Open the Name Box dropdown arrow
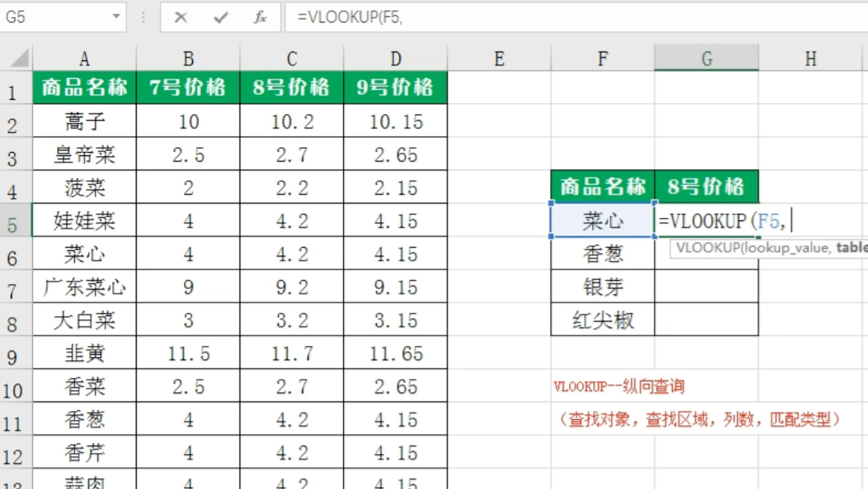The image size is (868, 489). pyautogui.click(x=117, y=17)
